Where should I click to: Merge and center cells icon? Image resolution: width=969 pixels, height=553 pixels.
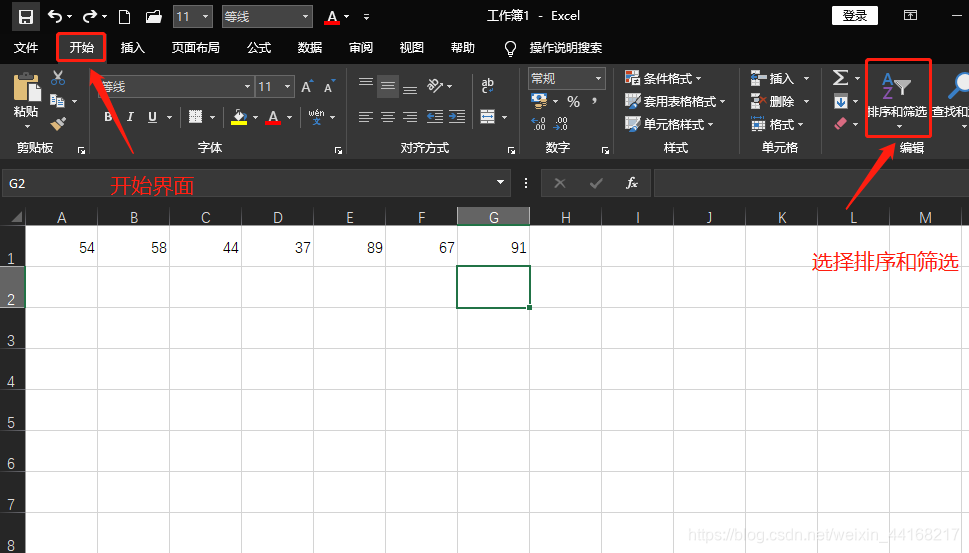(x=488, y=116)
